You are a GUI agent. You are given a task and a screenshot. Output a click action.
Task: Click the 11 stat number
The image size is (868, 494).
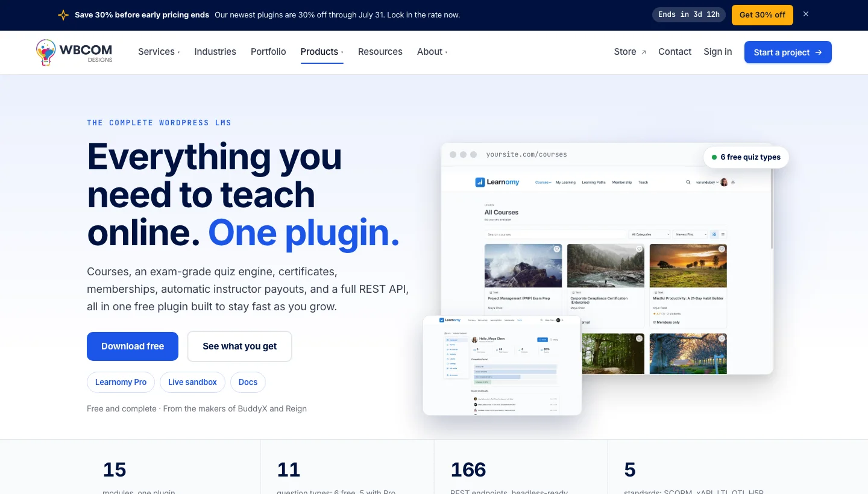289,469
